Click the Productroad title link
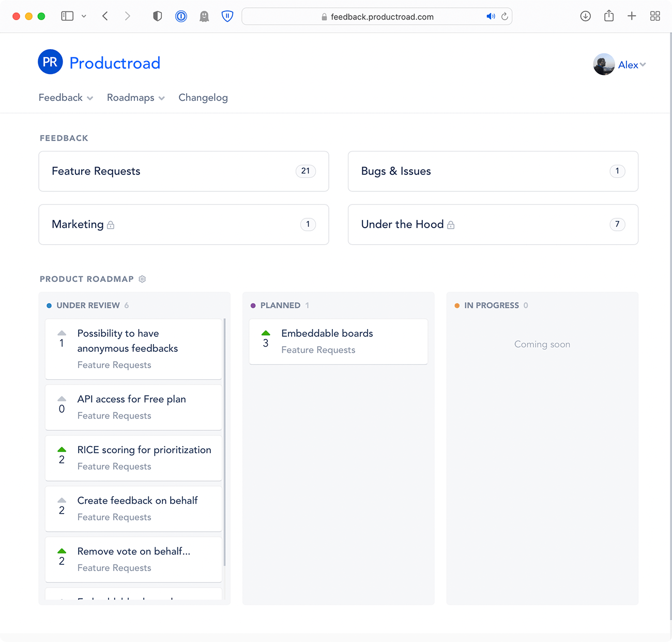672x642 pixels. pos(115,63)
